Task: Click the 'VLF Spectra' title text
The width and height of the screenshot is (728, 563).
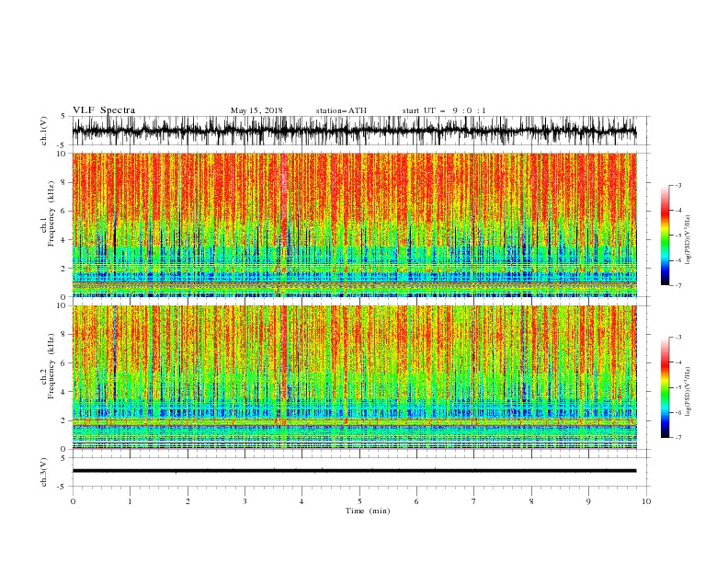Action: pos(104,110)
